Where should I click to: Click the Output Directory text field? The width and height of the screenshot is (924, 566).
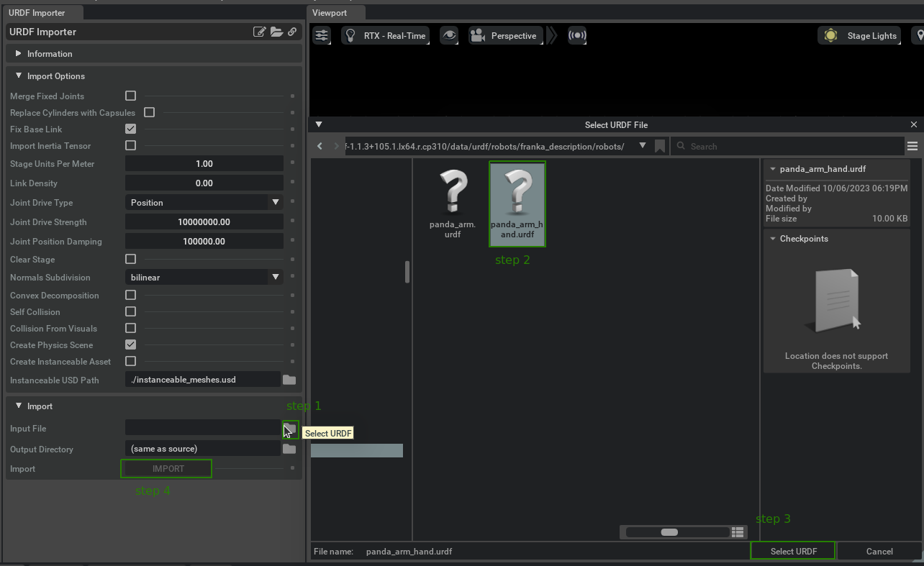(x=202, y=449)
